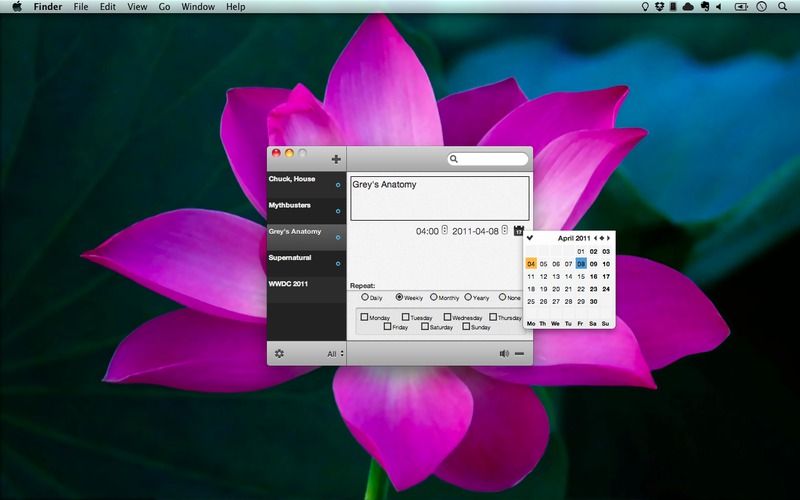
Task: Select the Monthly repeat radio button
Action: pos(434,297)
